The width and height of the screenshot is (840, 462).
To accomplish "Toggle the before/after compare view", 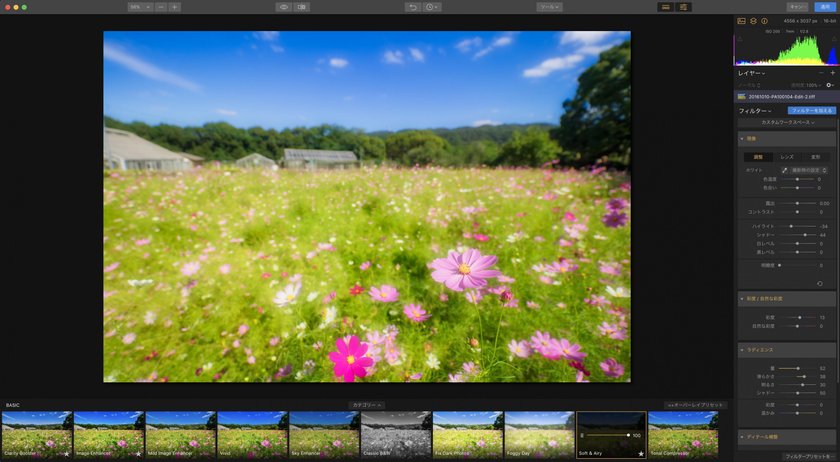I will pyautogui.click(x=302, y=7).
